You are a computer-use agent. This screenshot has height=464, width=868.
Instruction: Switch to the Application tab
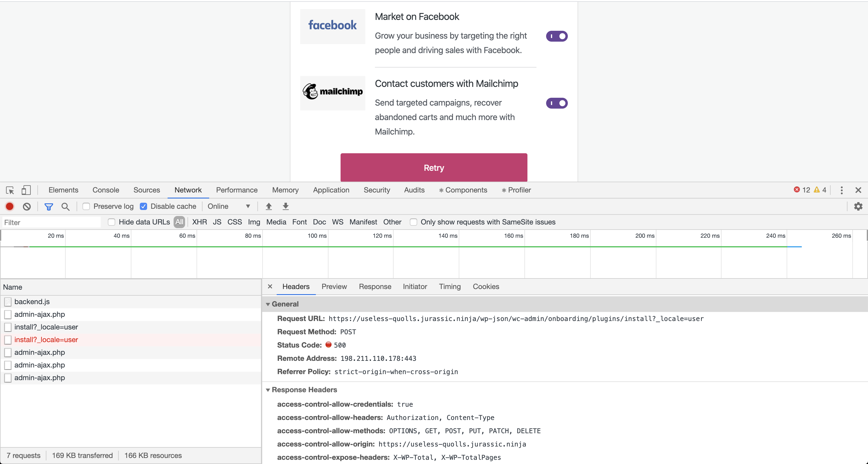(x=331, y=190)
